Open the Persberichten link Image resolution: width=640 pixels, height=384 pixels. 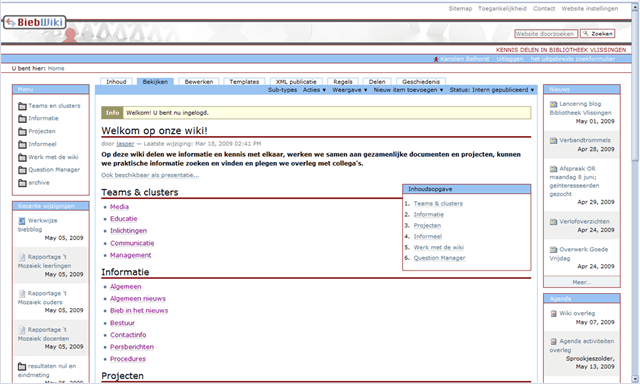tap(132, 347)
